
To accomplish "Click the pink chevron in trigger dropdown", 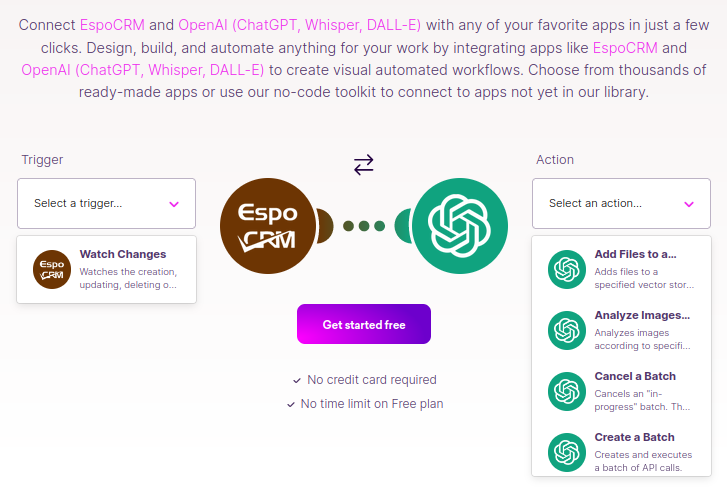I will pyautogui.click(x=174, y=204).
